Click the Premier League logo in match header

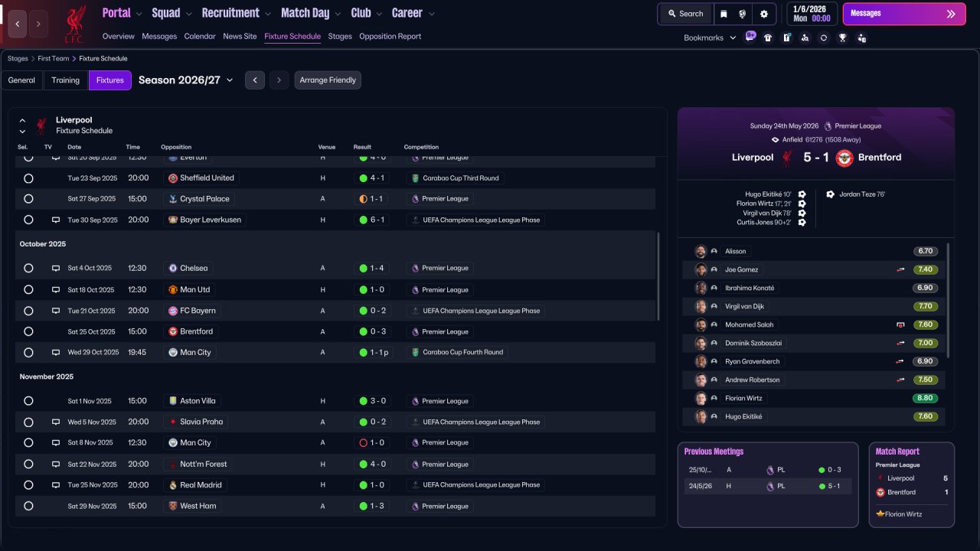[828, 126]
